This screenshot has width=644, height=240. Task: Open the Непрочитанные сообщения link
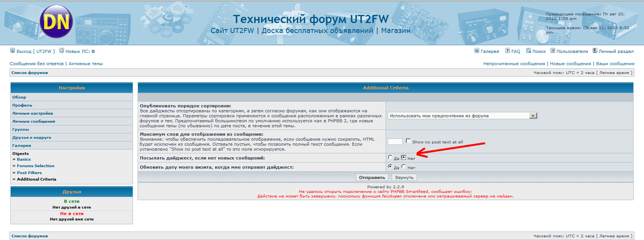514,64
